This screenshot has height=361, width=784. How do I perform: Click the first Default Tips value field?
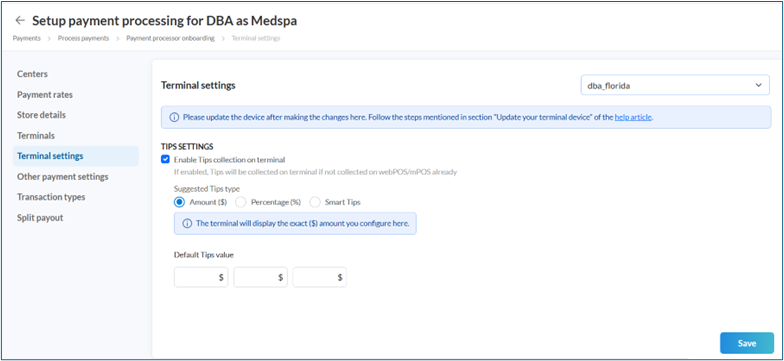(201, 277)
